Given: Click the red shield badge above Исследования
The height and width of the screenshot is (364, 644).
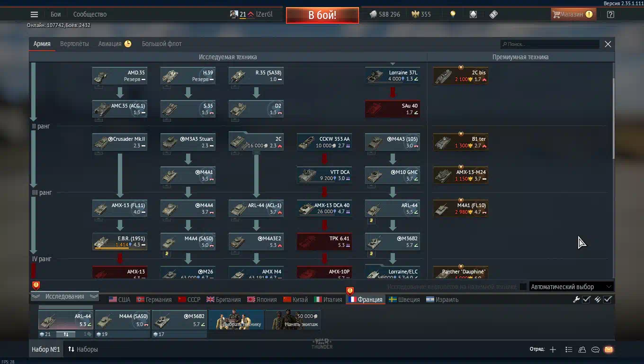Looking at the screenshot, I should tap(36, 285).
